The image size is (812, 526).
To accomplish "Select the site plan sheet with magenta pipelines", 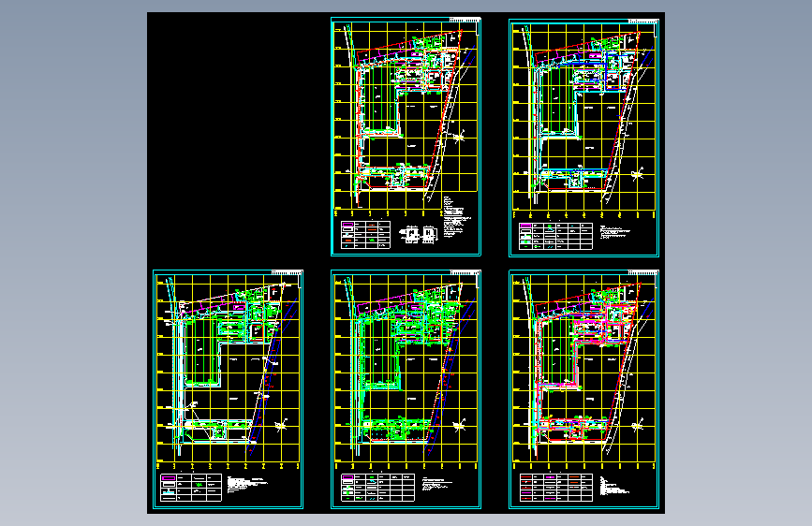I will tap(583, 389).
